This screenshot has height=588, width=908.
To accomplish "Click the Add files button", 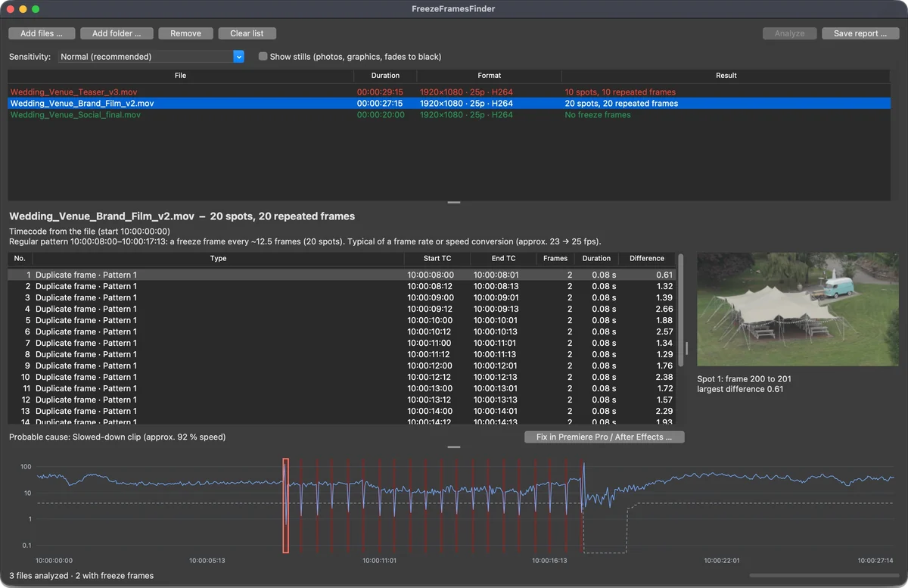I will pyautogui.click(x=41, y=33).
